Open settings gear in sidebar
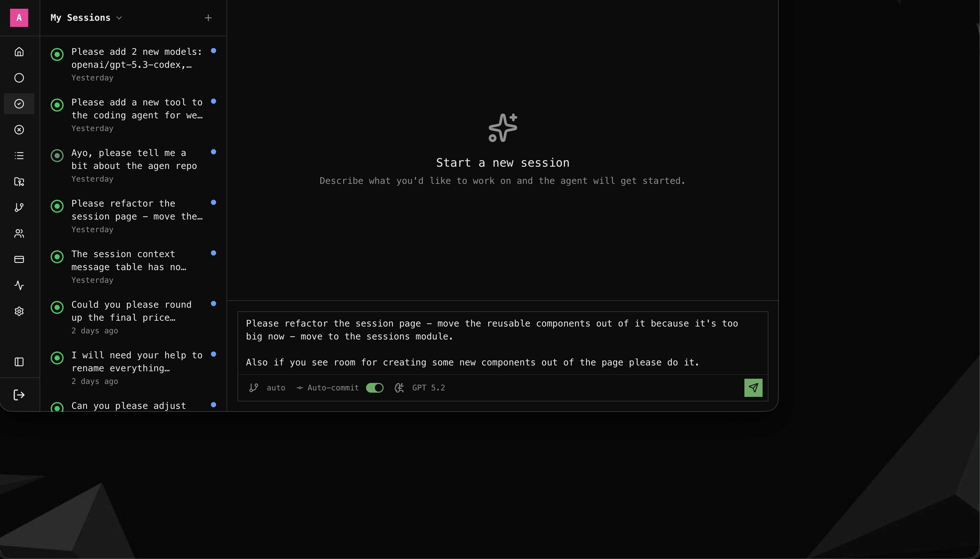The image size is (980, 559). (x=19, y=311)
